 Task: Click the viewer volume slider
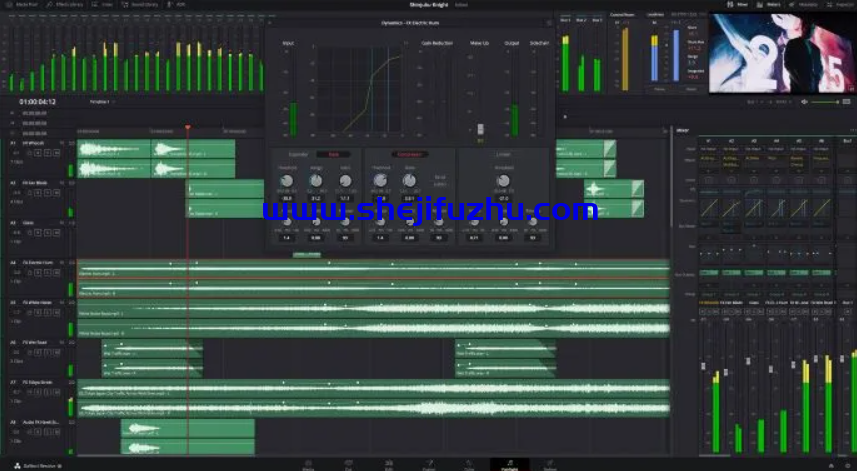(825, 102)
